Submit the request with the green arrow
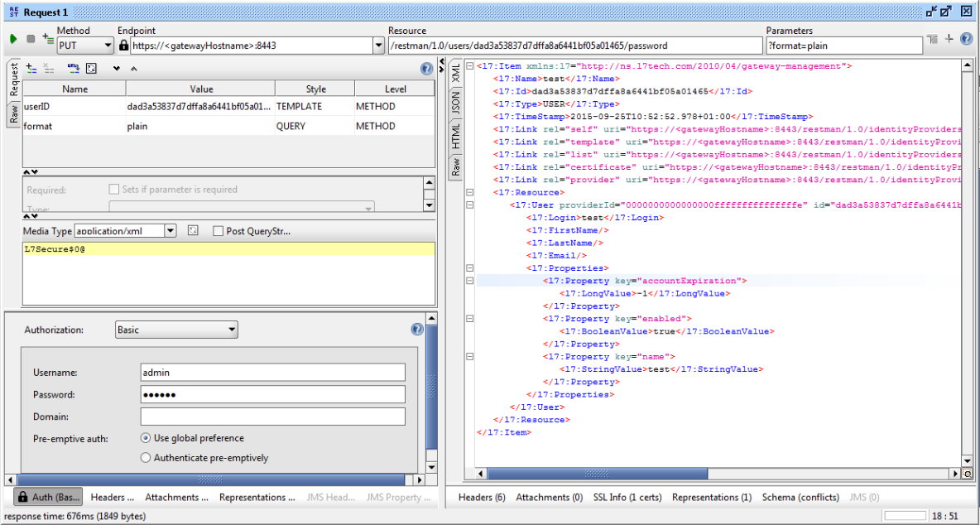This screenshot has width=980, height=525. click(12, 38)
